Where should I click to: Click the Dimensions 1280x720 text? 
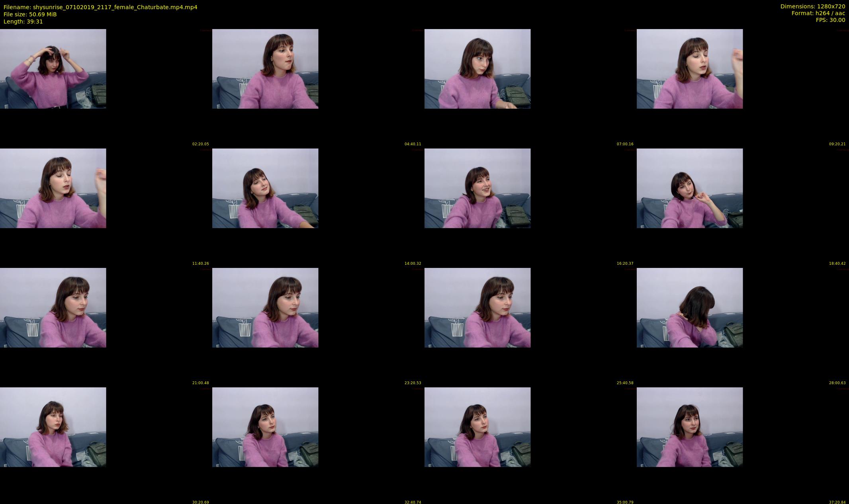click(812, 6)
